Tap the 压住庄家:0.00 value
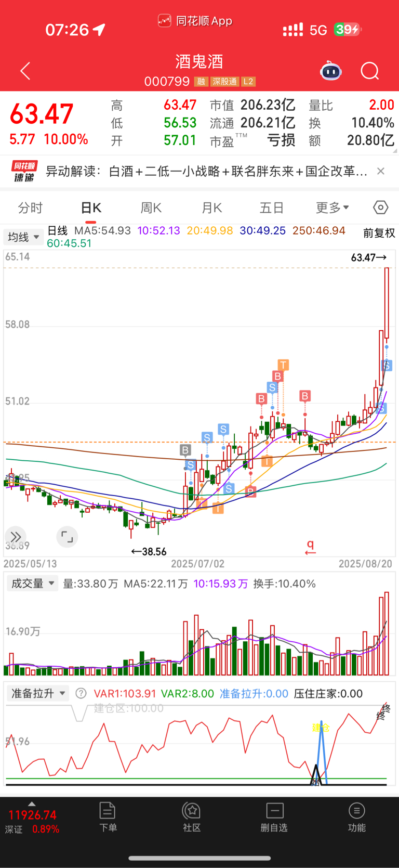 tap(328, 693)
